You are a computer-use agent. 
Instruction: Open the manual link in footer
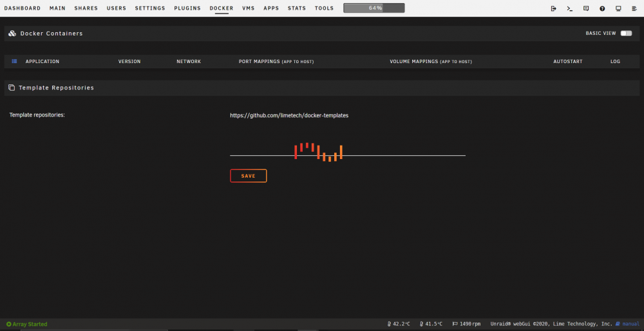[x=631, y=324]
